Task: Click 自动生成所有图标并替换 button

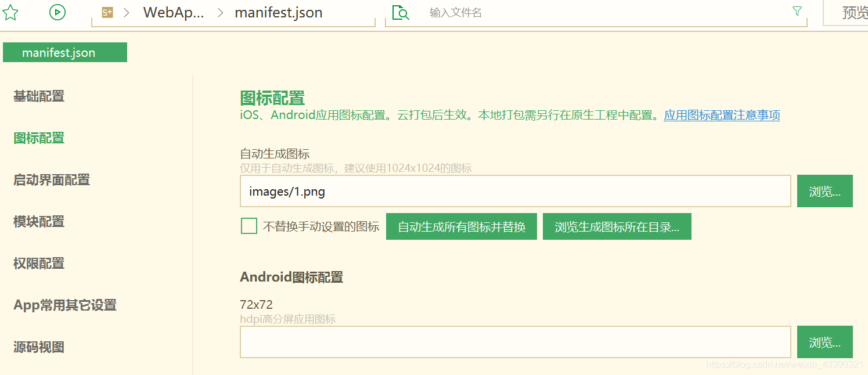Action: pyautogui.click(x=462, y=226)
